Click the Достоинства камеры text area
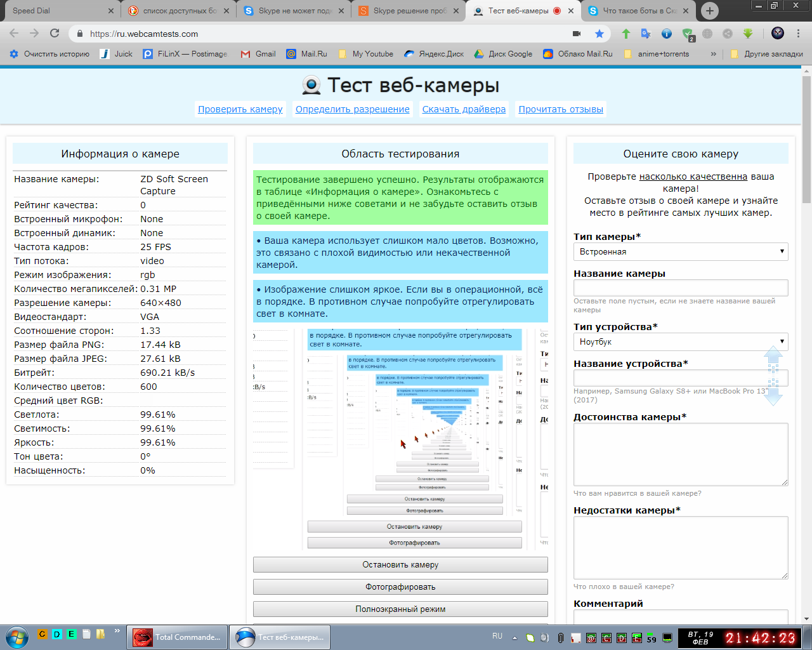This screenshot has height=650, width=812. pyautogui.click(x=681, y=454)
